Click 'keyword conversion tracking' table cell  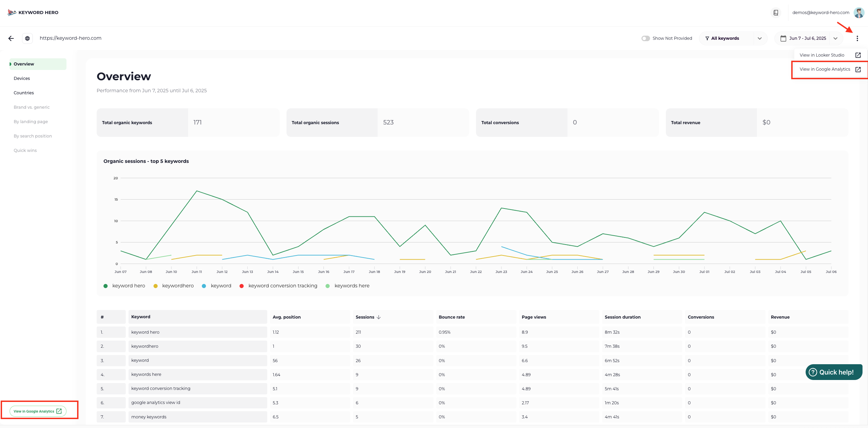[198, 389]
